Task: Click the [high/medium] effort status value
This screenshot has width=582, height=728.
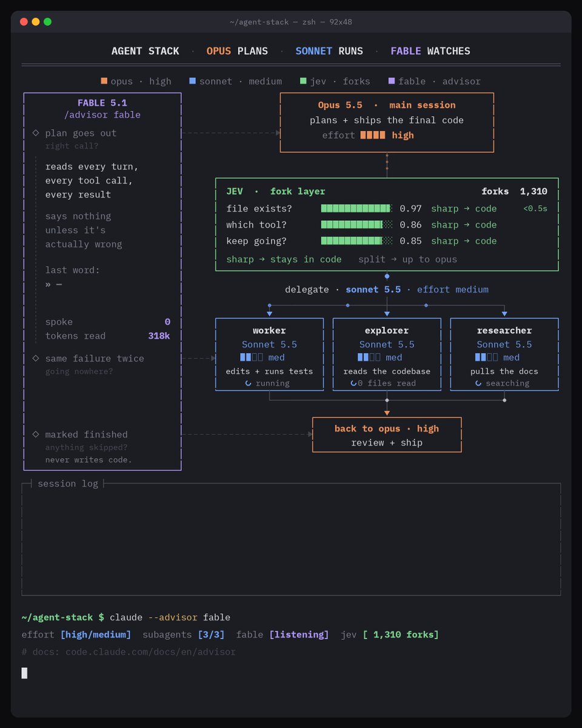Action: (96, 635)
